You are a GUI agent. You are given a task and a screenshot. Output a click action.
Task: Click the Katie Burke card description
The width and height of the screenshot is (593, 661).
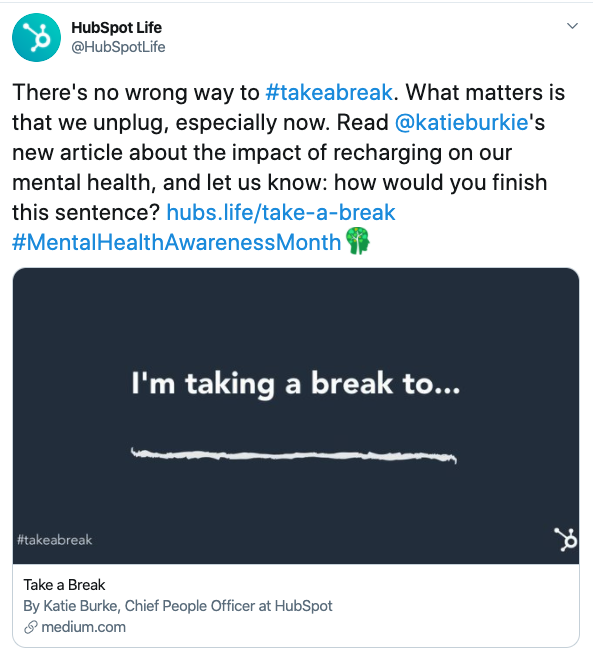click(x=178, y=606)
